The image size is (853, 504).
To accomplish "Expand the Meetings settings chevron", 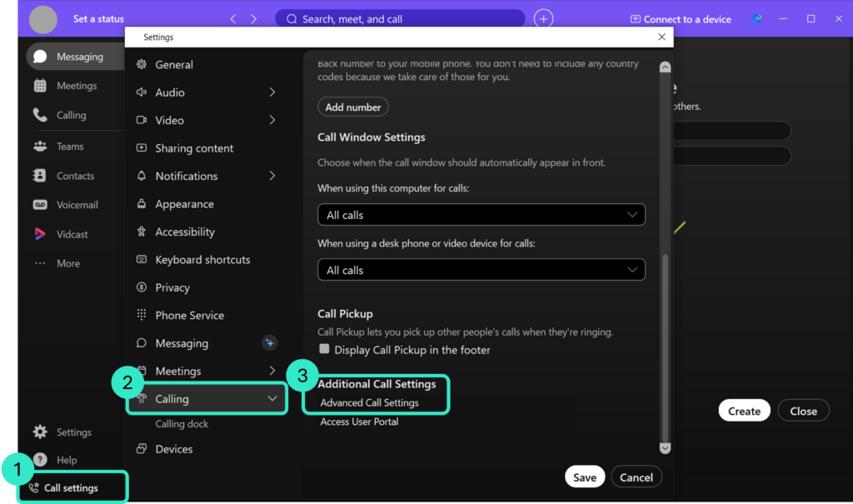I will (x=272, y=371).
